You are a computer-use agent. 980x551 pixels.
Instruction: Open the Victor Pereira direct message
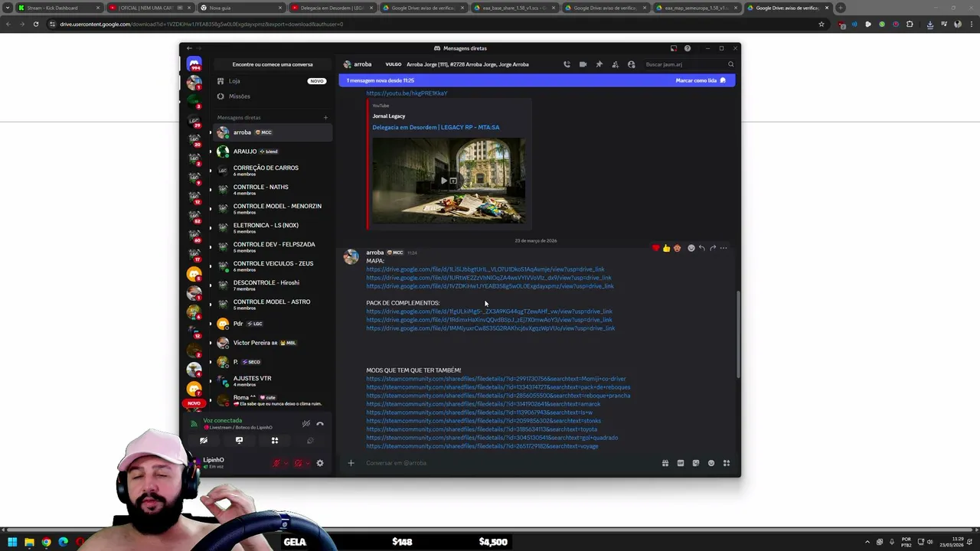click(273, 343)
